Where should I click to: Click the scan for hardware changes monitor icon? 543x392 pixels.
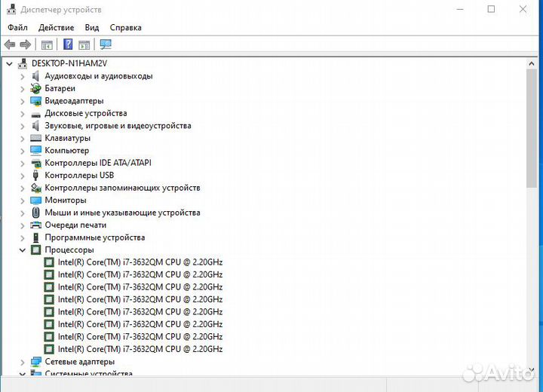point(106,44)
